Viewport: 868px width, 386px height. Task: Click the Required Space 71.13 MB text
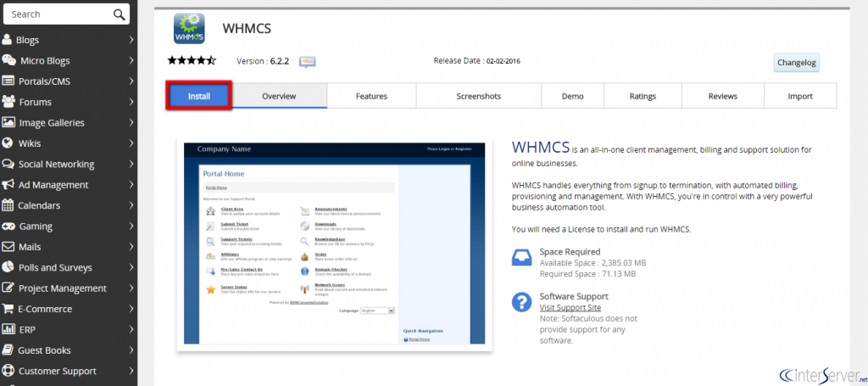pyautogui.click(x=587, y=273)
